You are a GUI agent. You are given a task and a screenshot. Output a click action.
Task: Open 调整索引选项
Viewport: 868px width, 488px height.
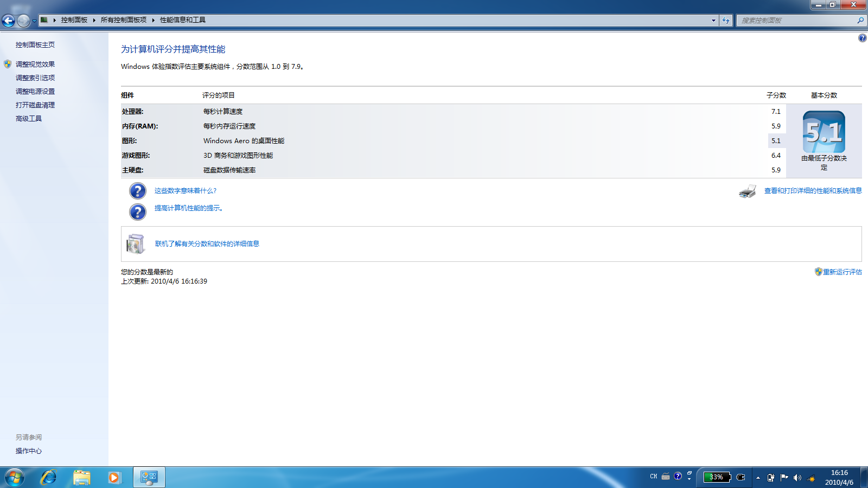[x=35, y=78]
